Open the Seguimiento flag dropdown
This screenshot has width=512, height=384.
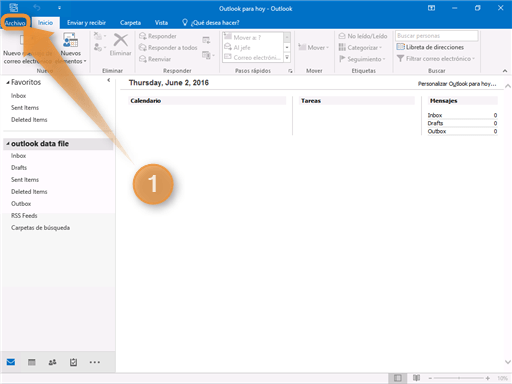[x=362, y=59]
